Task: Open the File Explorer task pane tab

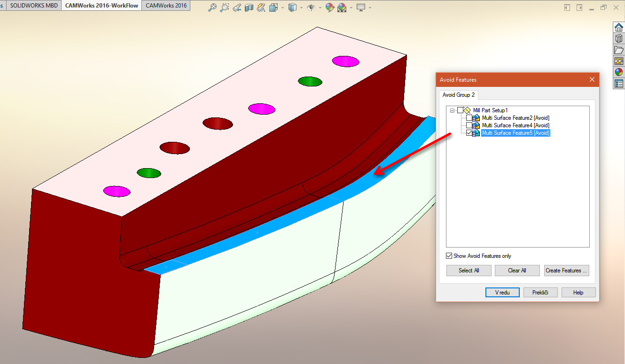Action: [618, 50]
